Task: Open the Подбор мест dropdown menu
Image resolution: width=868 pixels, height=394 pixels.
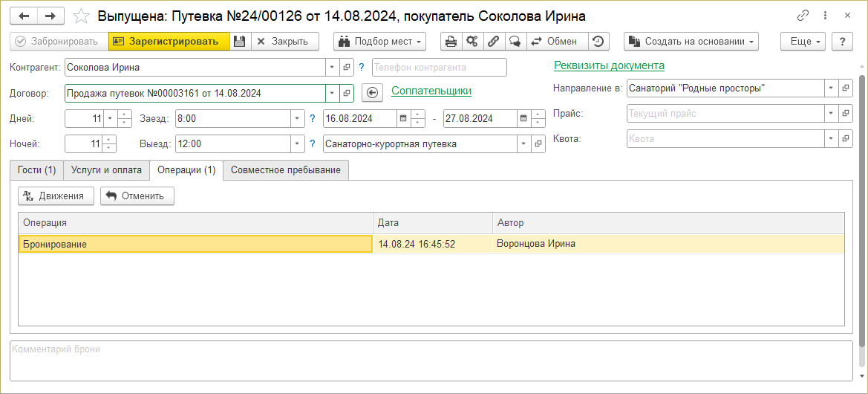Action: pos(379,42)
